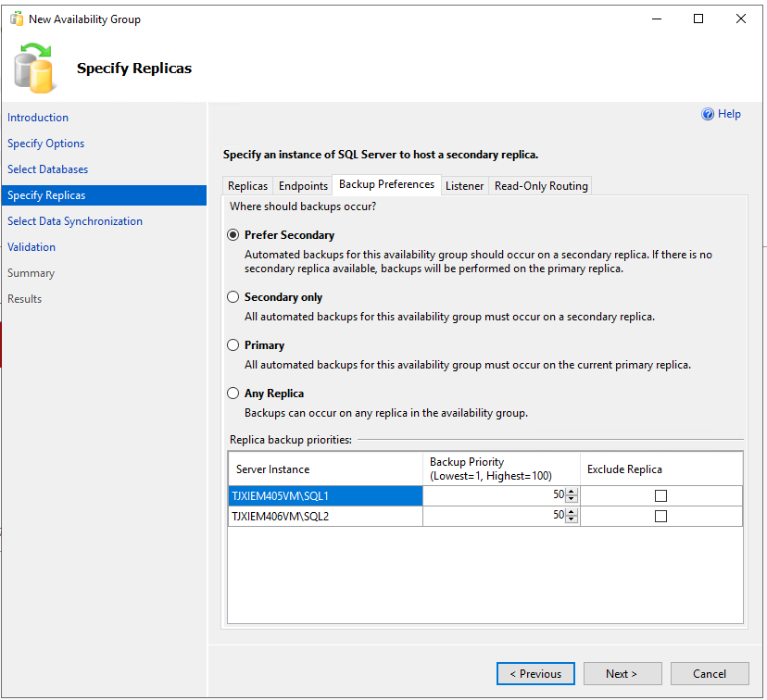This screenshot has height=700, width=767.
Task: Check Exclude Replica for TJXIEM405VM\SQL1
Action: click(660, 496)
